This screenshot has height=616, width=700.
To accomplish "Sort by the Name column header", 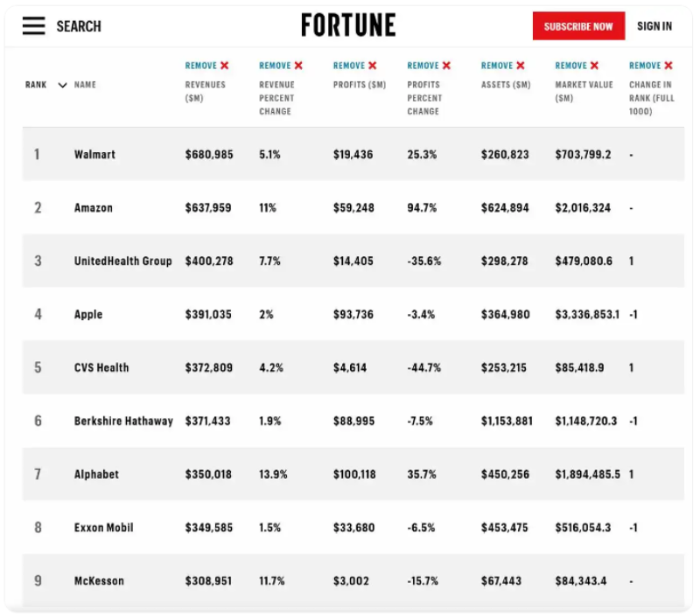I will pos(85,85).
